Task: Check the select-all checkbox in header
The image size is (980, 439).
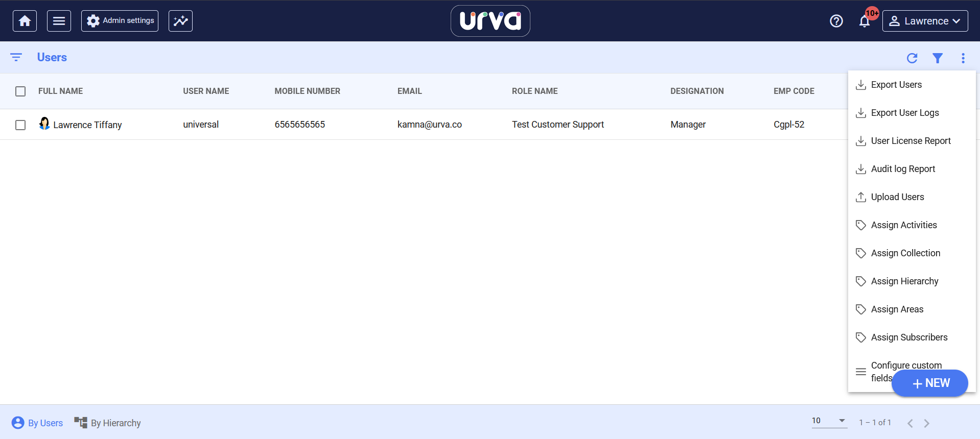Action: click(20, 91)
